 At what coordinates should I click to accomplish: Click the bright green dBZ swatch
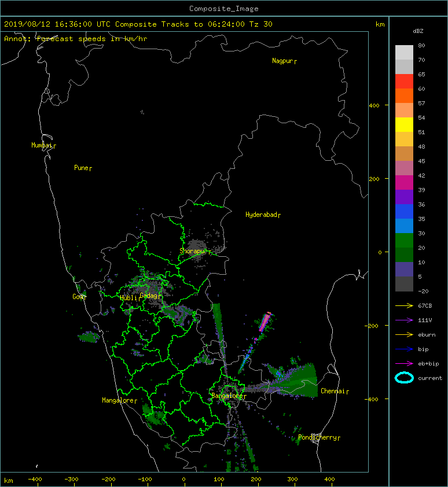(x=404, y=240)
